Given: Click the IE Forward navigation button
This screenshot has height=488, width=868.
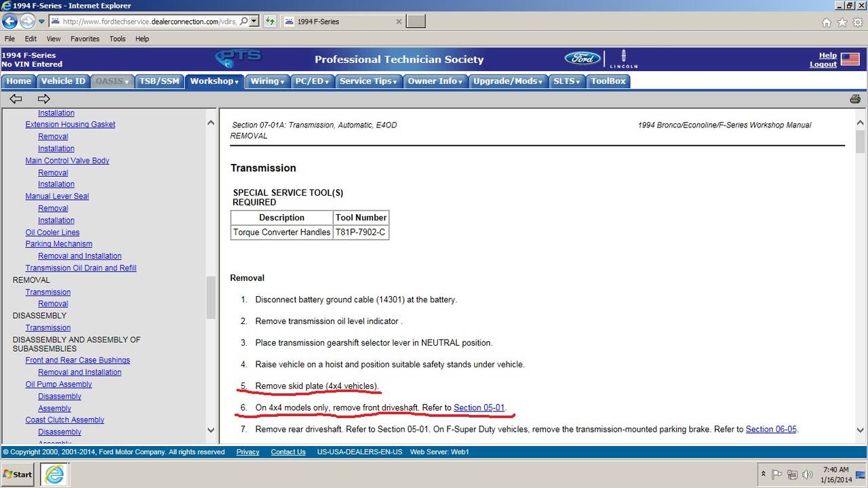Looking at the screenshot, I should pyautogui.click(x=28, y=21).
